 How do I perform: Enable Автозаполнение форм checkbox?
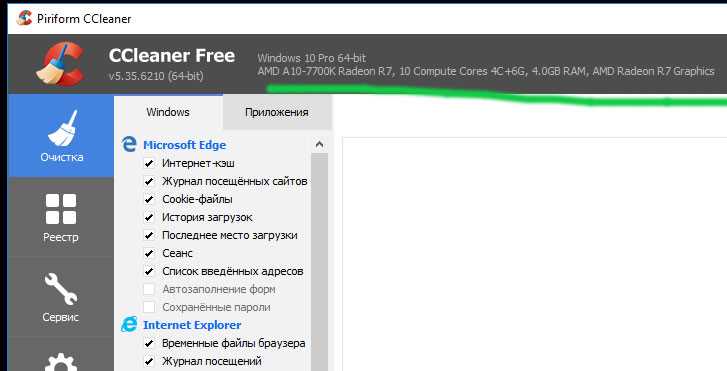(x=149, y=289)
